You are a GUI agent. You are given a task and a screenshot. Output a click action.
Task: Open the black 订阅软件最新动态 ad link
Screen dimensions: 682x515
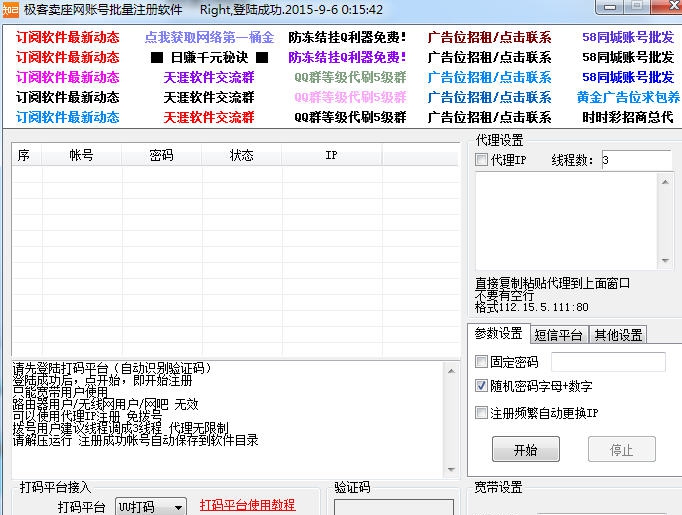pos(67,97)
